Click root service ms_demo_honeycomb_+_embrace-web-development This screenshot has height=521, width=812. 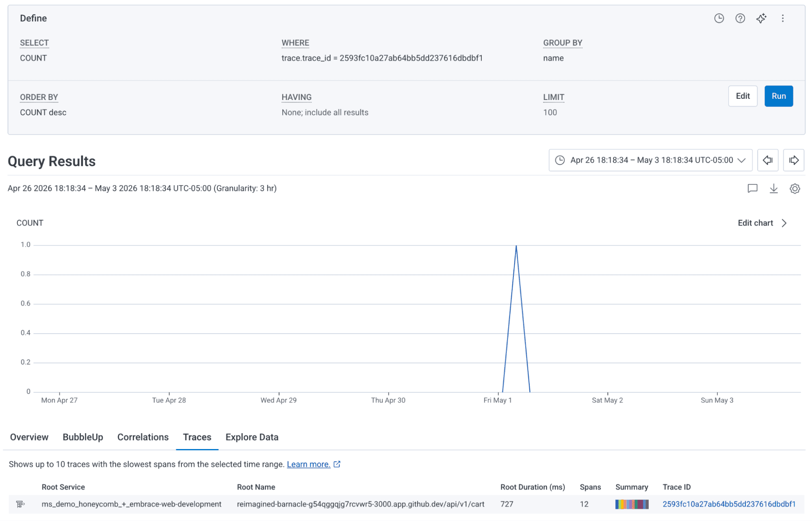[x=132, y=504]
